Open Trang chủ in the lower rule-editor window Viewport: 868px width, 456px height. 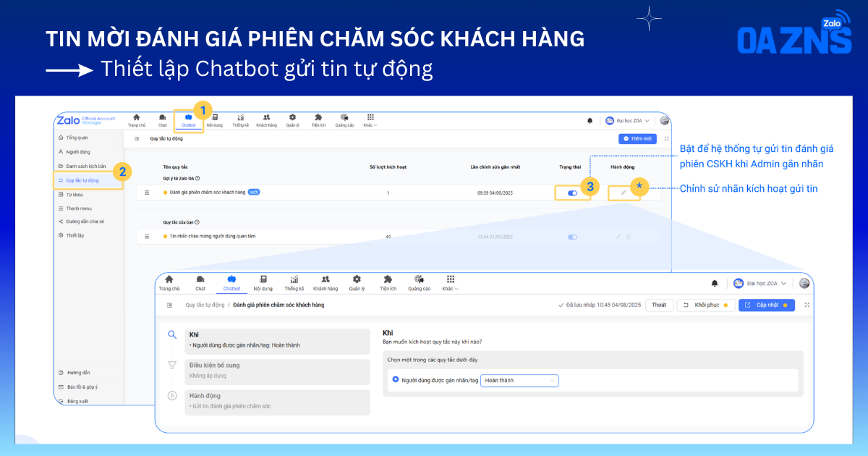pyautogui.click(x=169, y=283)
